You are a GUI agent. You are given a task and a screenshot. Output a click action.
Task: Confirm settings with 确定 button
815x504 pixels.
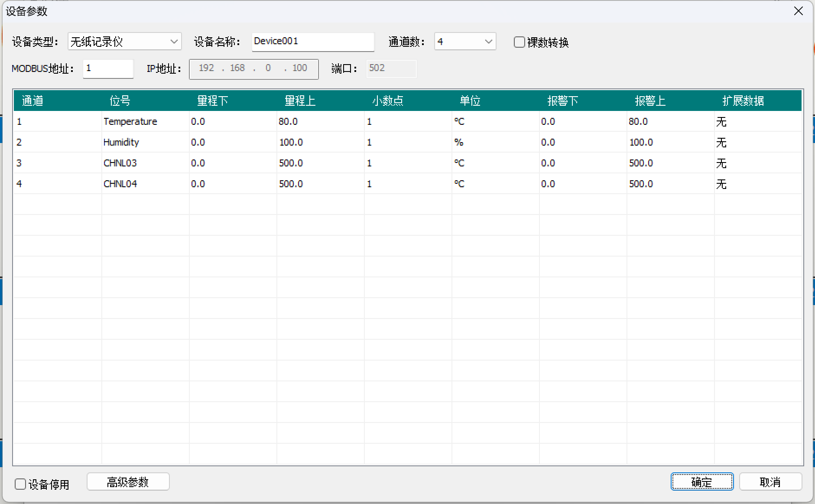coord(701,482)
